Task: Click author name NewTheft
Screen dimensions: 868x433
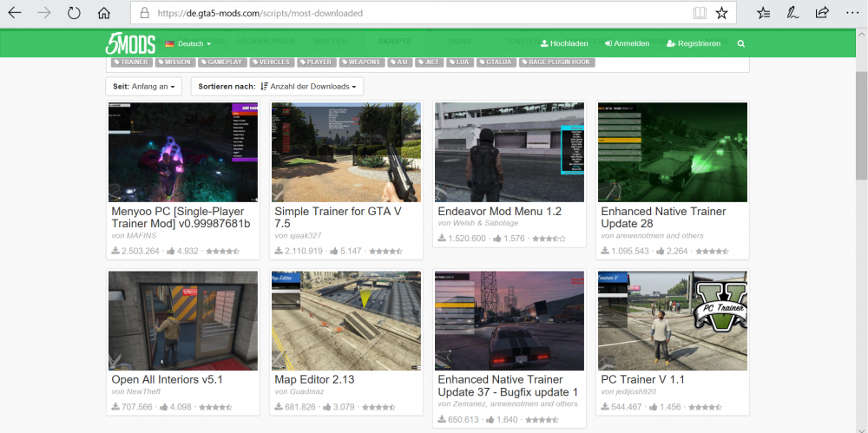Action: [141, 392]
